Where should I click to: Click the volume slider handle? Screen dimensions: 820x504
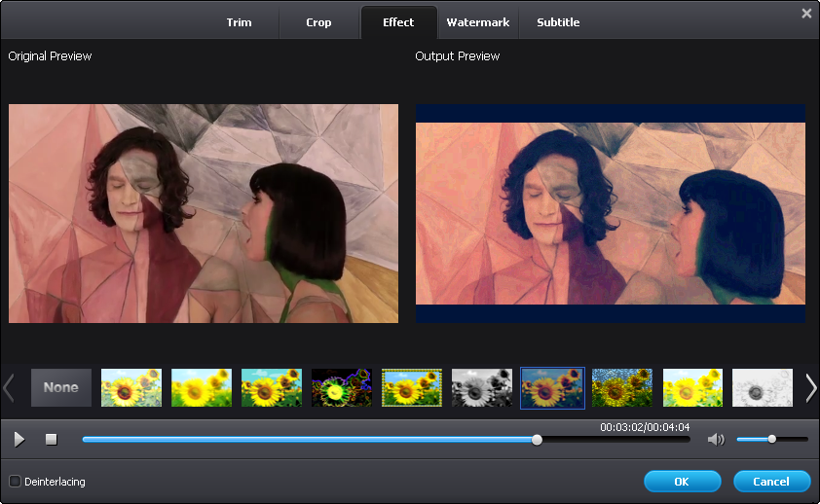click(771, 439)
